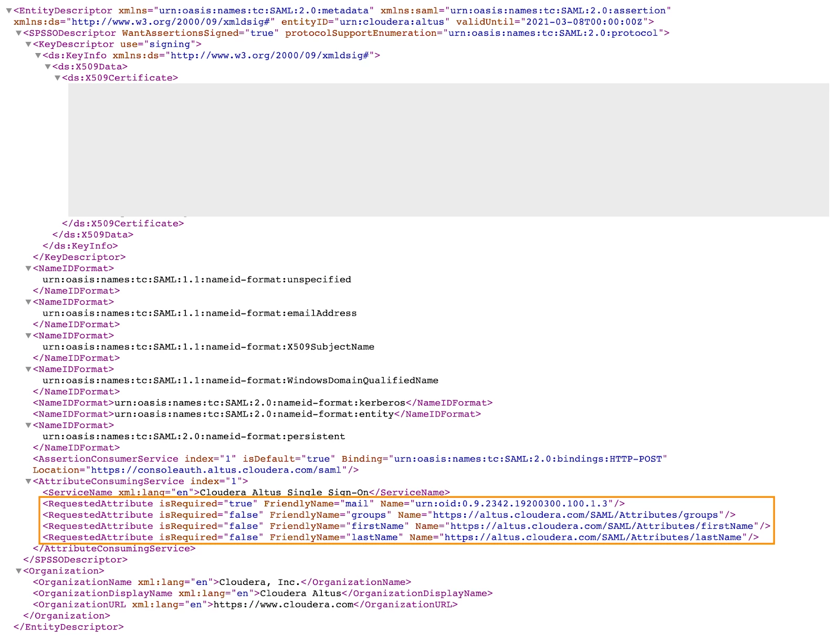Screen dimensions: 840x638
Task: Click the closing </EntityDescriptor> tag
Action: pos(69,627)
